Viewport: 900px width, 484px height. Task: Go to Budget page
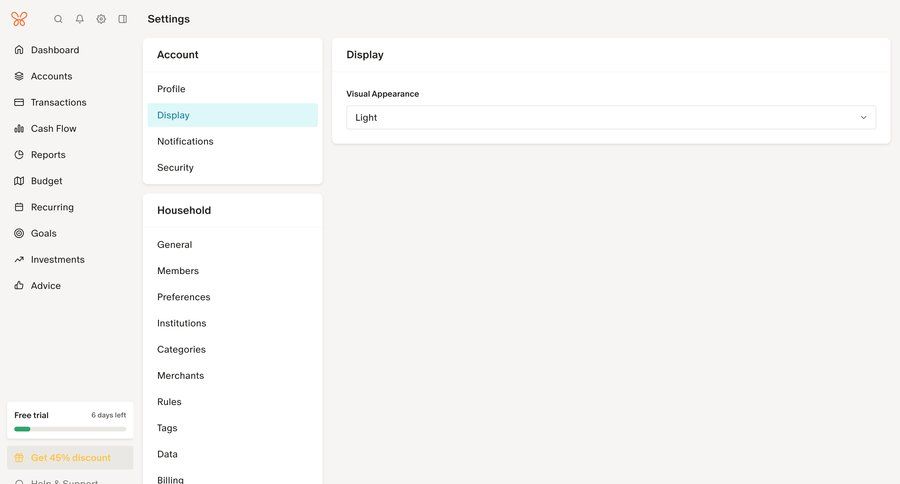click(x=46, y=181)
